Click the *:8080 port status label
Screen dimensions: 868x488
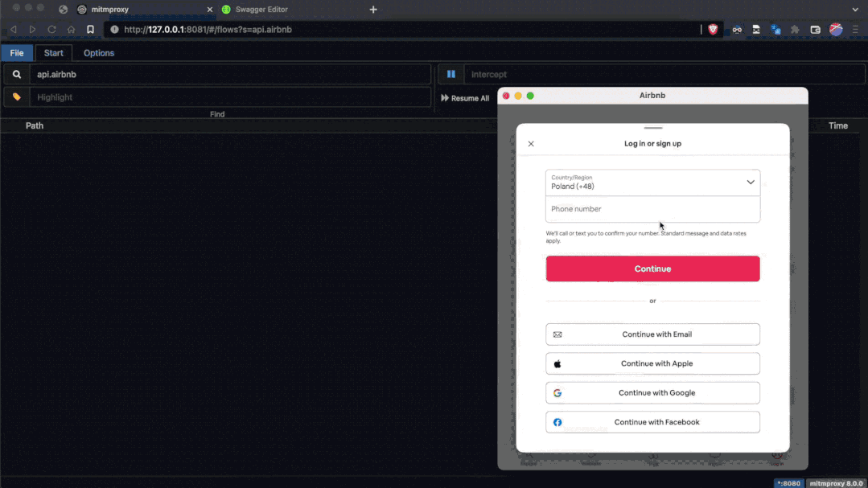pos(788,483)
